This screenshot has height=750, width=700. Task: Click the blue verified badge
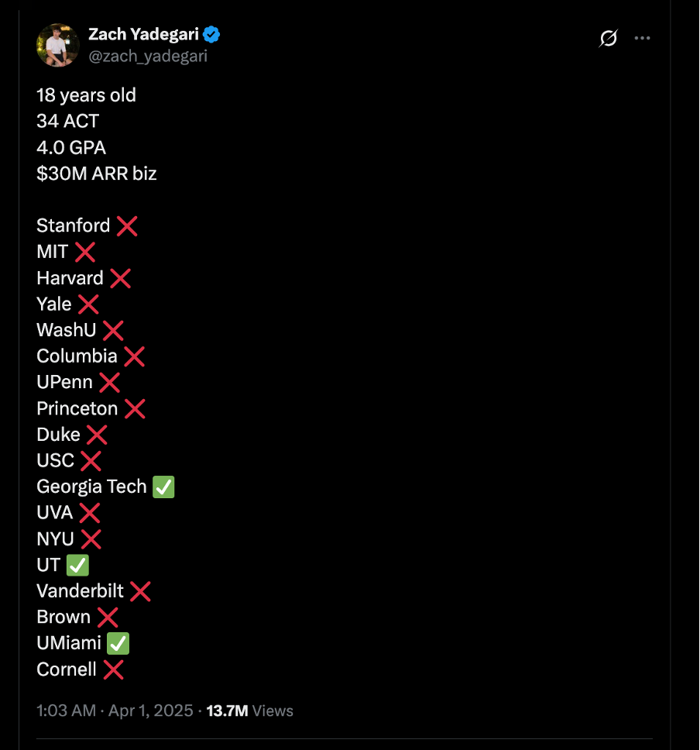(x=211, y=34)
